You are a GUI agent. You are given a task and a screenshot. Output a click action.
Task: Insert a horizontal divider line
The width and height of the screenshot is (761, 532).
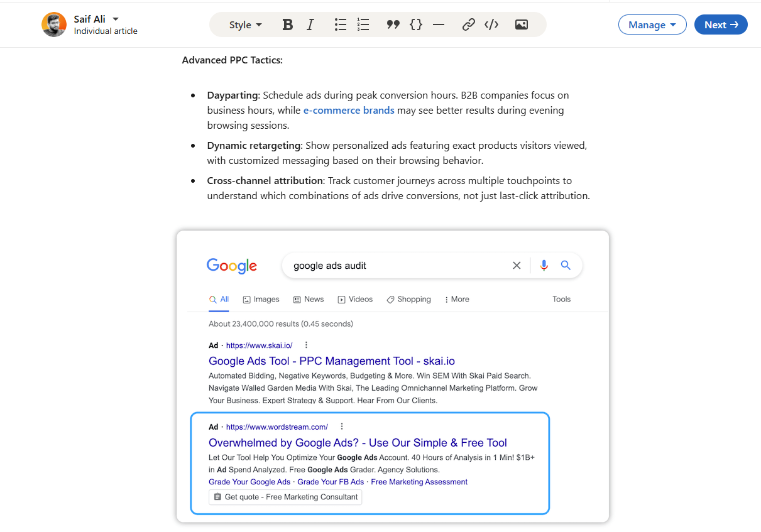pyautogui.click(x=439, y=25)
